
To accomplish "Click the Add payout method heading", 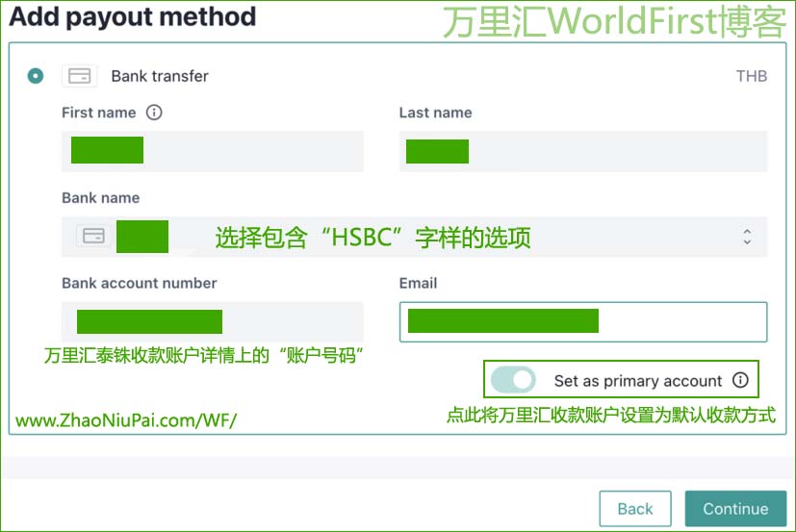I will pyautogui.click(x=133, y=16).
